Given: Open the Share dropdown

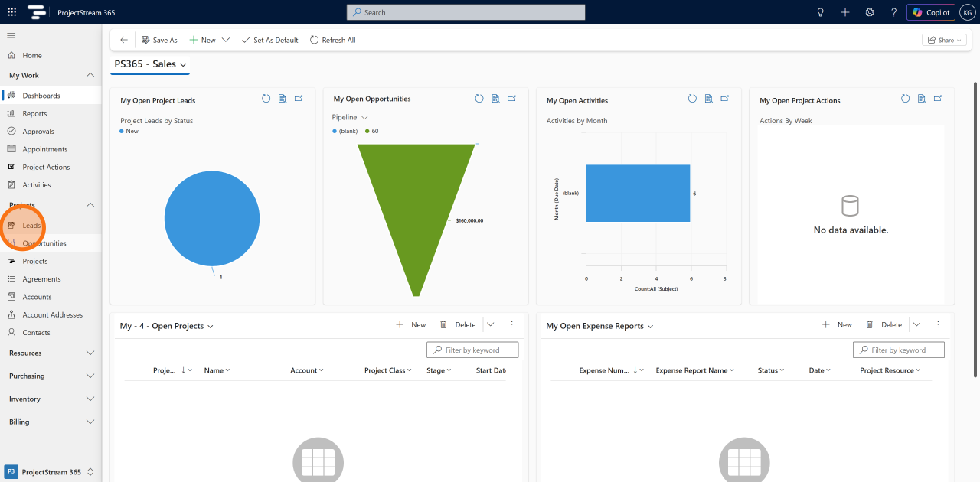Looking at the screenshot, I should 945,40.
